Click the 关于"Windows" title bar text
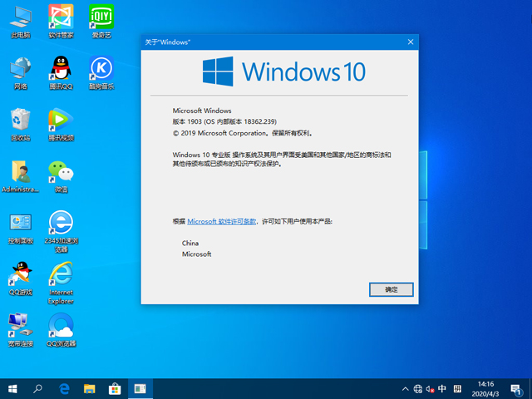Image resolution: width=532 pixels, height=399 pixels. [x=168, y=42]
